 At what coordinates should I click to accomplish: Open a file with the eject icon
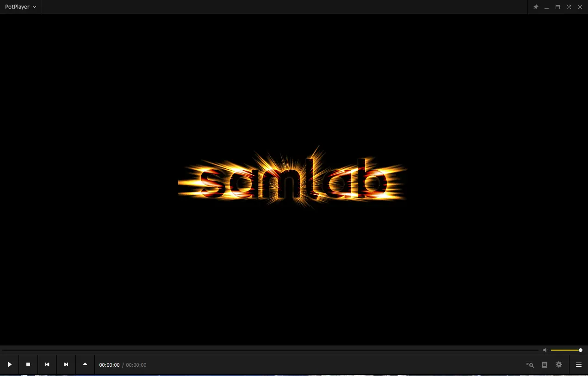point(85,364)
